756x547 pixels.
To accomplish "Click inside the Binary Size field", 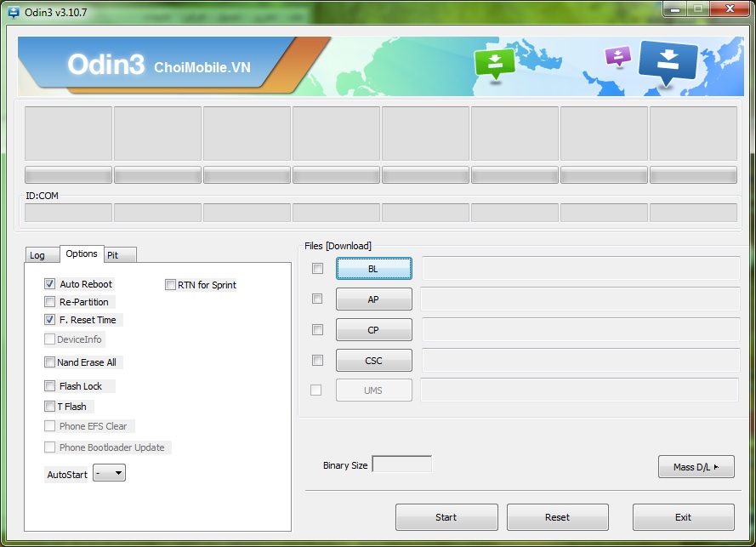I will (401, 464).
